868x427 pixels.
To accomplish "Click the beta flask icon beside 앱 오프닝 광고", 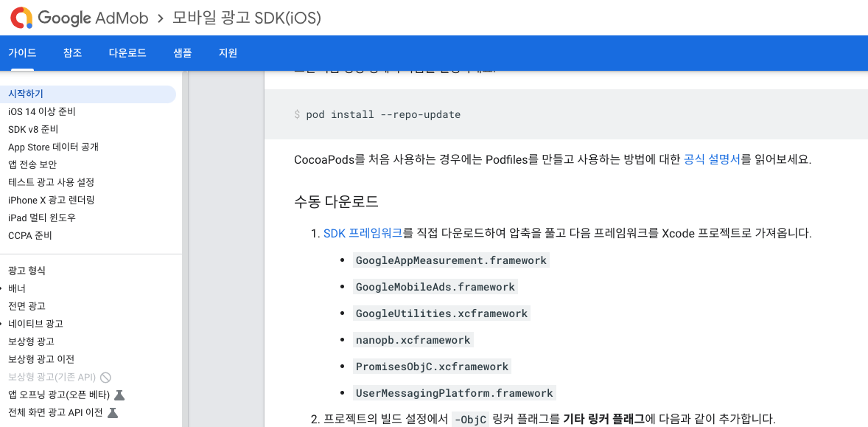I will (x=119, y=395).
